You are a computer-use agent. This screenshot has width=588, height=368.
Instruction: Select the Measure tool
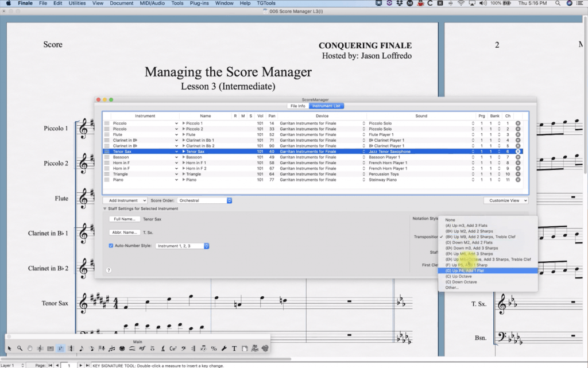51,348
